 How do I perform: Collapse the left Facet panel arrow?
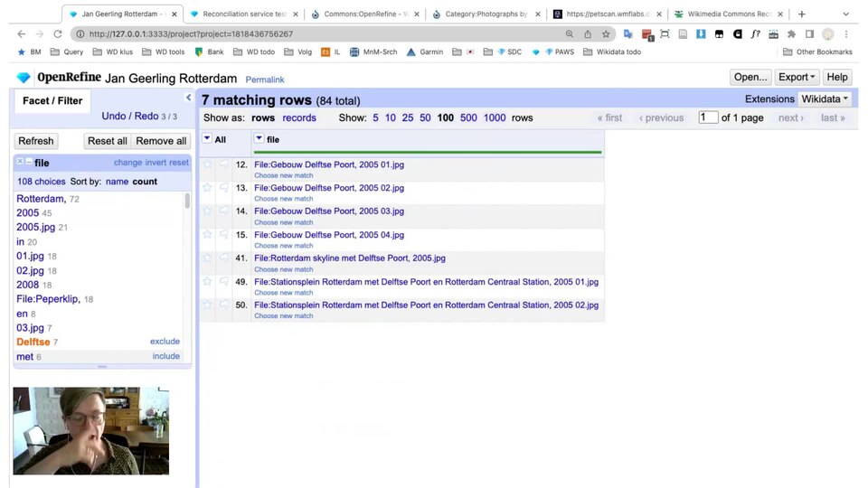coord(188,98)
